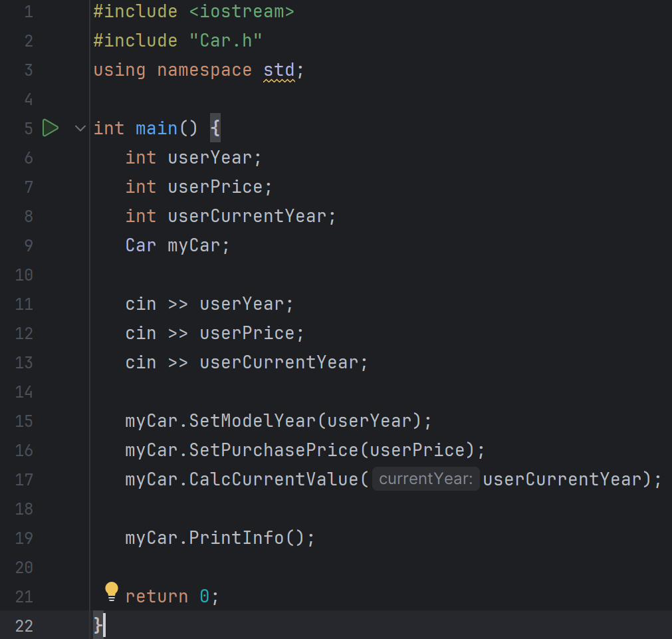Select the SetModelYear method call
This screenshot has width=672, height=639.
pyautogui.click(x=256, y=421)
